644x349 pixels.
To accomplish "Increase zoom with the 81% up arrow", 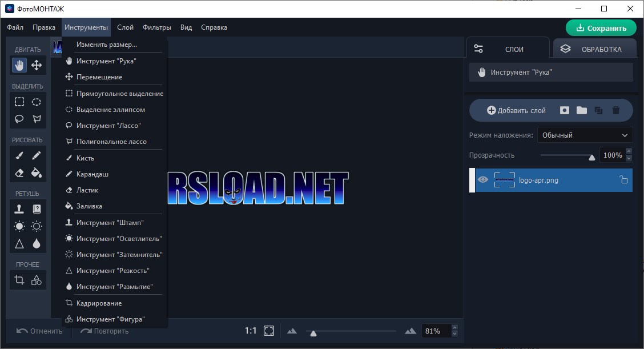I will pos(454,328).
